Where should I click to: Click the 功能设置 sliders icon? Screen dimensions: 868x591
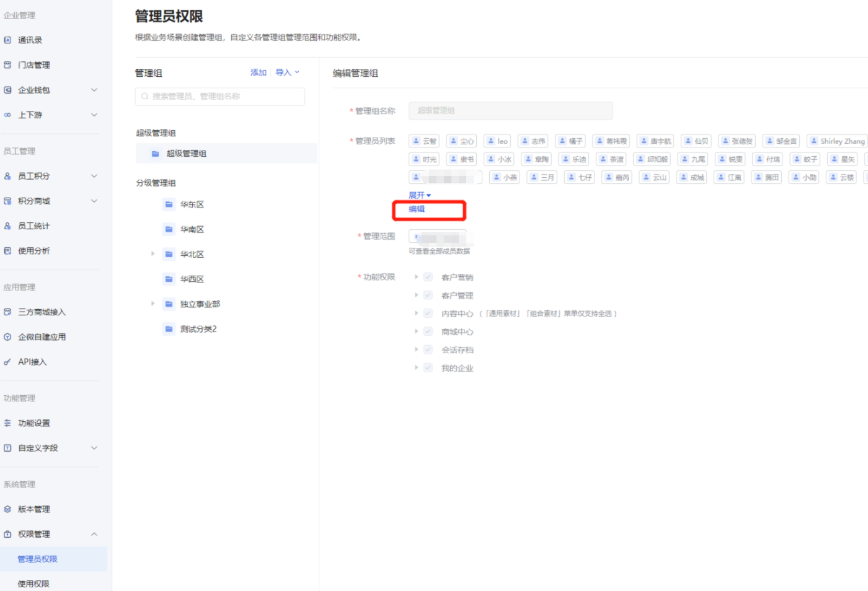(x=7, y=423)
